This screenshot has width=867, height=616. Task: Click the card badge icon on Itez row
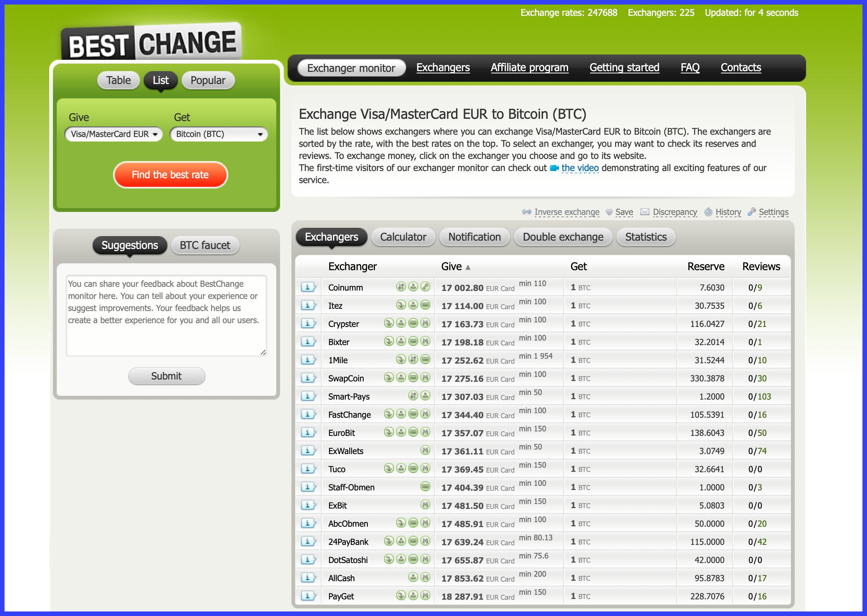tap(425, 305)
